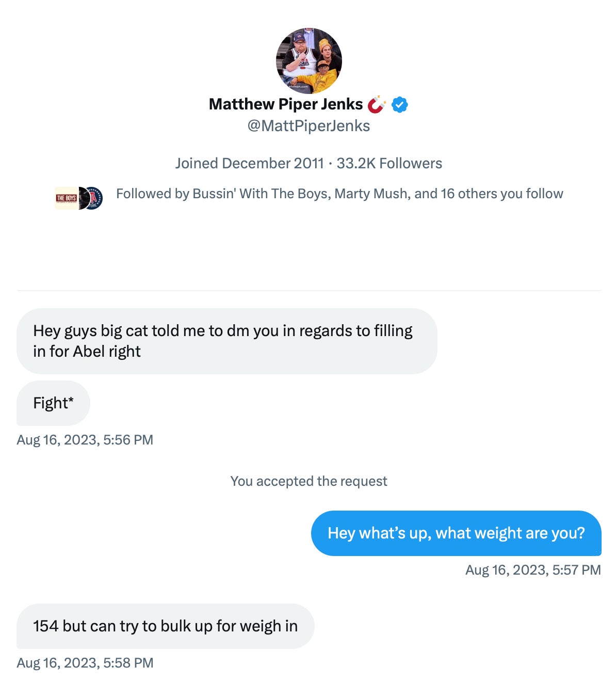
Task: Click "You accepted the request" notice
Action: tap(309, 481)
